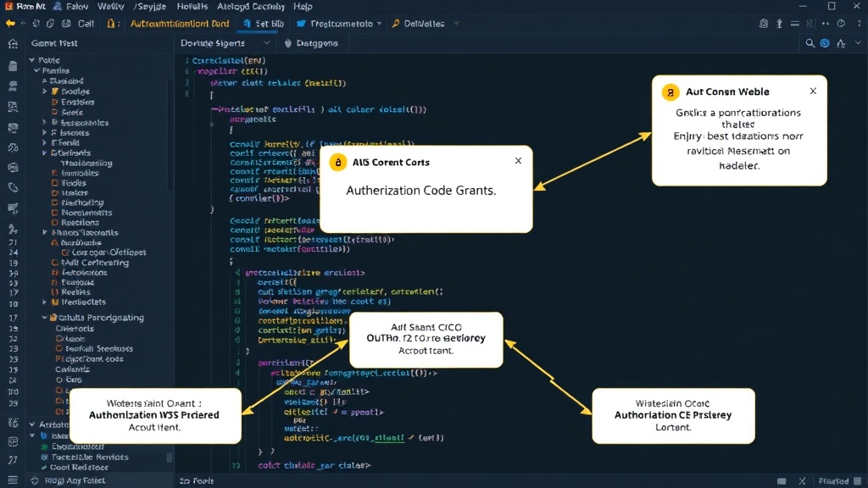
Task: Click the home icon in the left sidebar
Action: [x=14, y=44]
